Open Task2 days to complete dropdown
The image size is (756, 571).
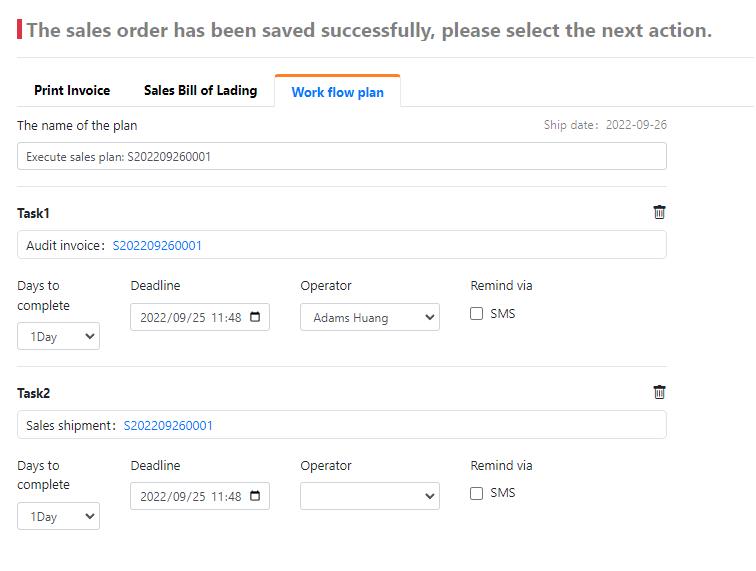pos(58,516)
